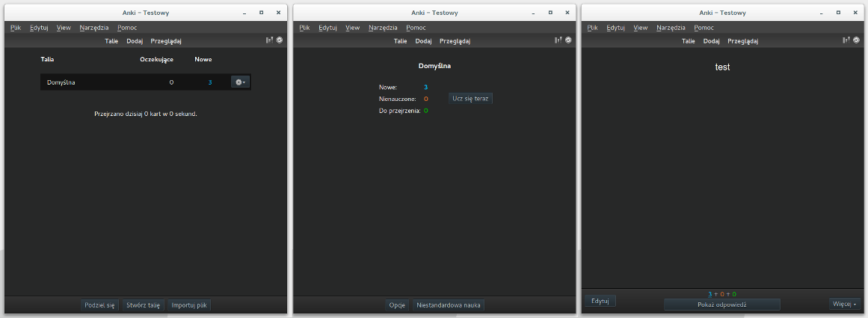Click the Edytuj button at bottom of right window

[600, 301]
